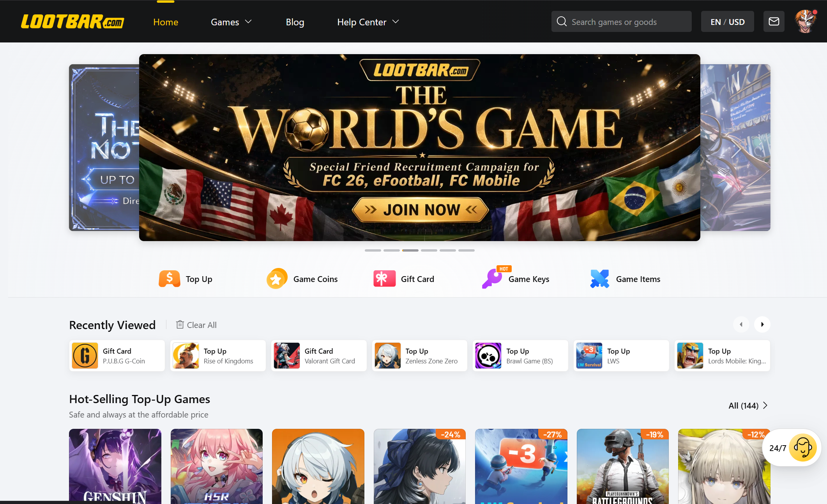Screen dimensions: 827x504
Task: Open the Blog page
Action: click(x=295, y=22)
